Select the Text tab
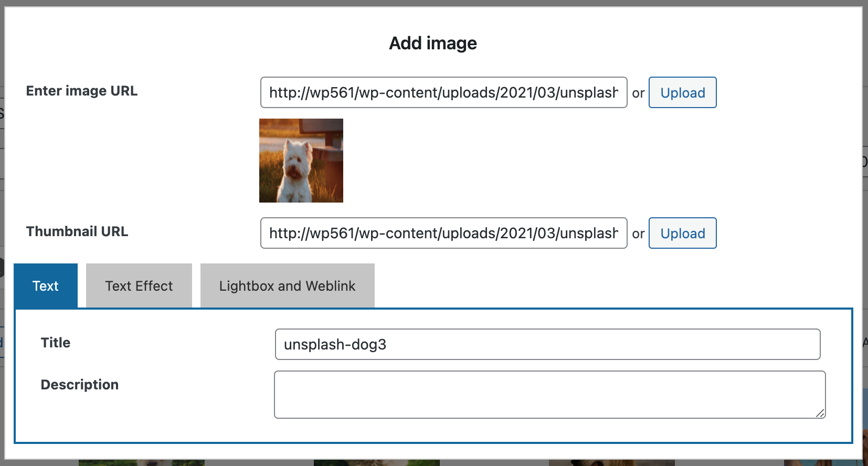This screenshot has width=868, height=466. pos(46,285)
